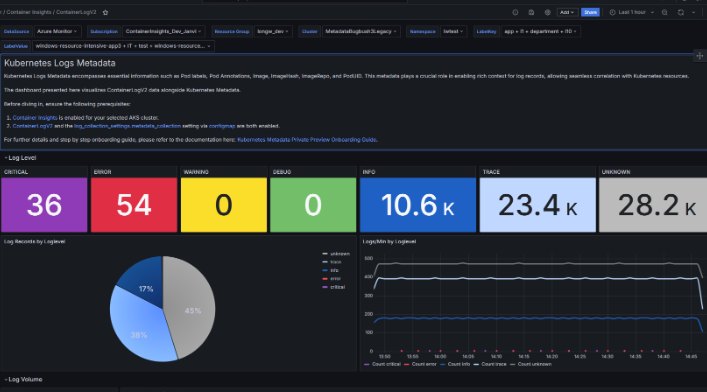Expand or collapse the Log Volume row
This screenshot has height=392, width=707.
(x=23, y=379)
